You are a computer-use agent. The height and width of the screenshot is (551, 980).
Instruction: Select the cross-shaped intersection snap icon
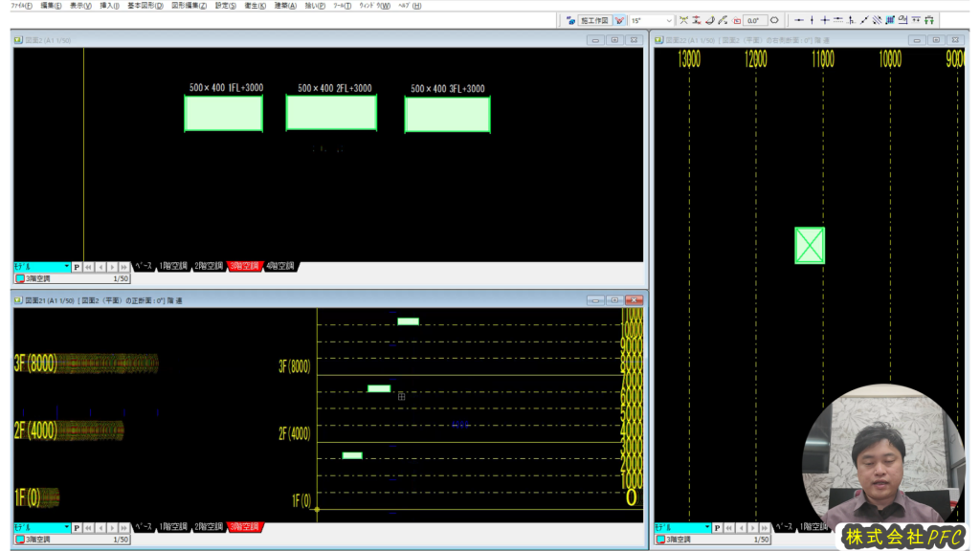click(825, 20)
